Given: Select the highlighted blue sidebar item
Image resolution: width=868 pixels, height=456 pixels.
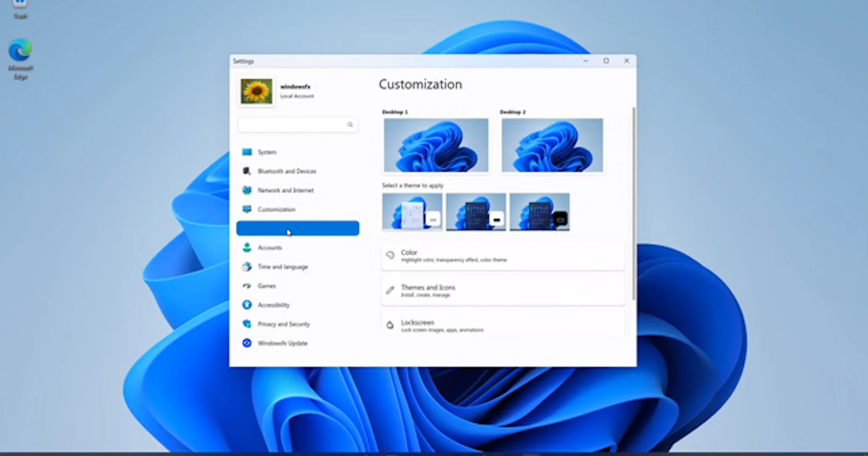Looking at the screenshot, I should point(298,228).
